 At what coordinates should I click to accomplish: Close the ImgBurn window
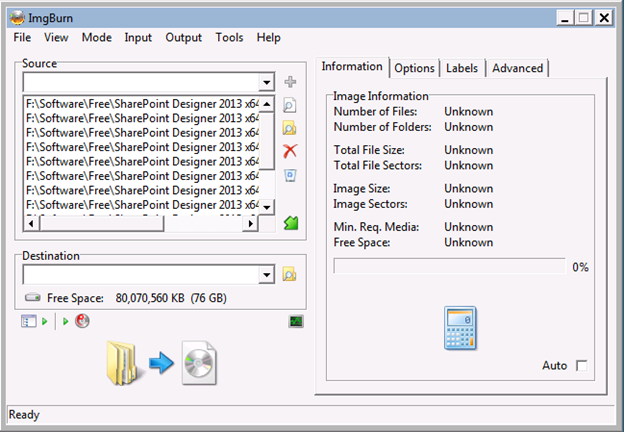tap(604, 18)
